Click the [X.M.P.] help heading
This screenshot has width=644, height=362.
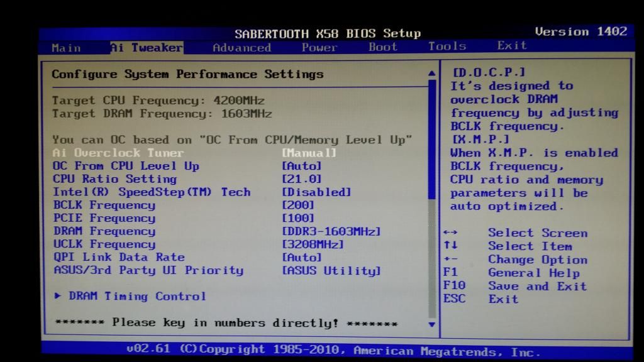point(480,139)
